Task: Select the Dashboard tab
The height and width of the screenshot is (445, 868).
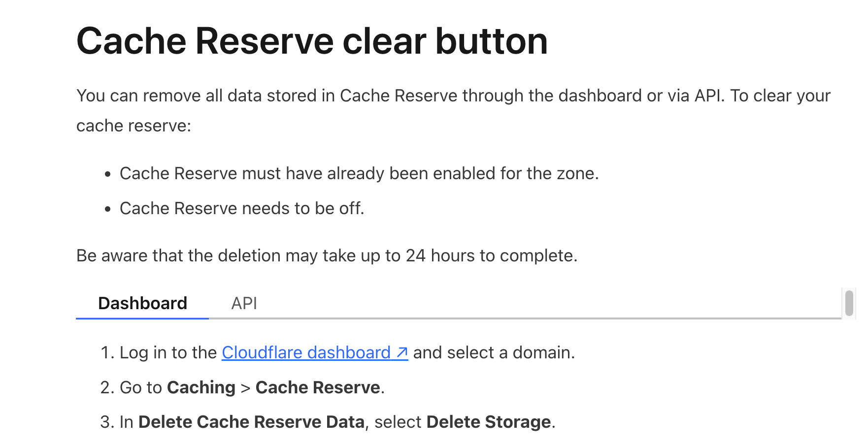Action: pyautogui.click(x=142, y=303)
